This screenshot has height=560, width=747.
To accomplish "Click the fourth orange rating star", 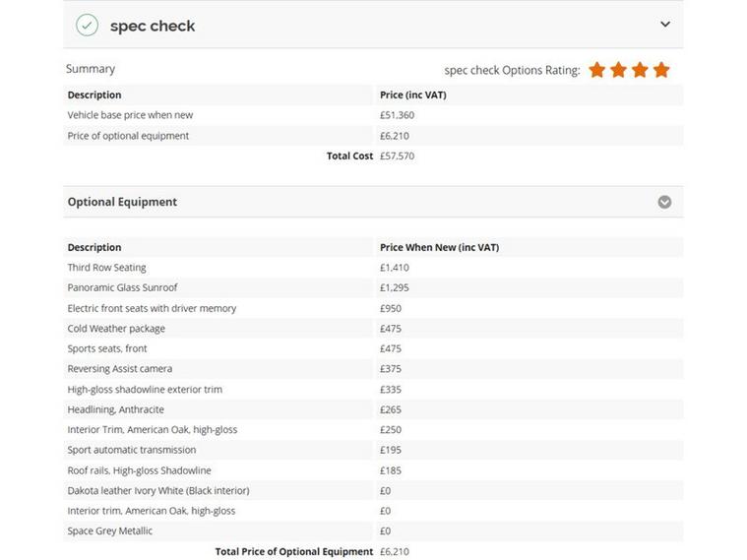I will click(661, 70).
